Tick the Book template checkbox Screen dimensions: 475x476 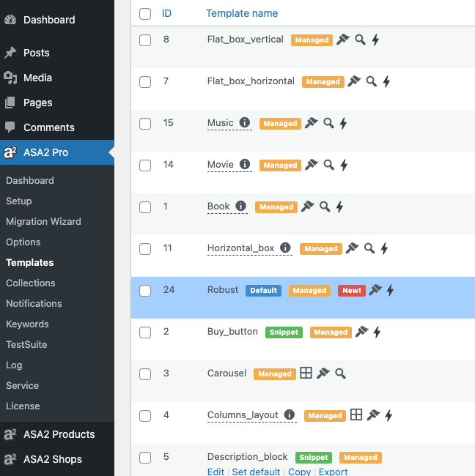145,207
